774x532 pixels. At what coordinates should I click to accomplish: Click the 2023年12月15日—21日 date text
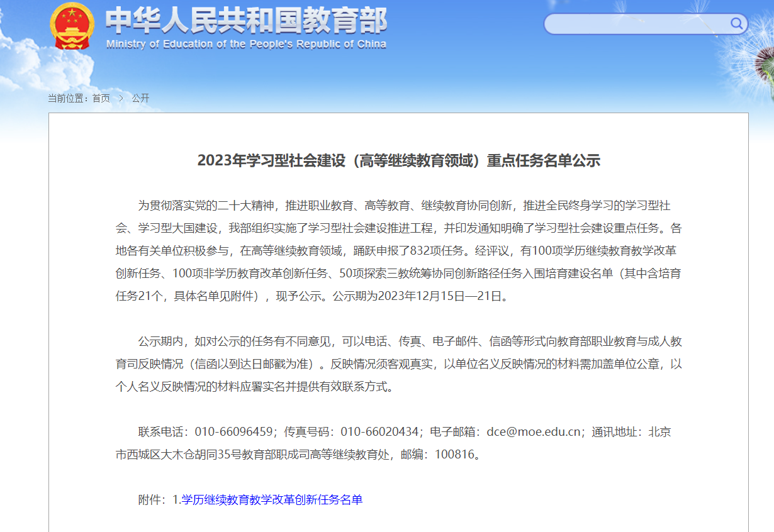442,296
